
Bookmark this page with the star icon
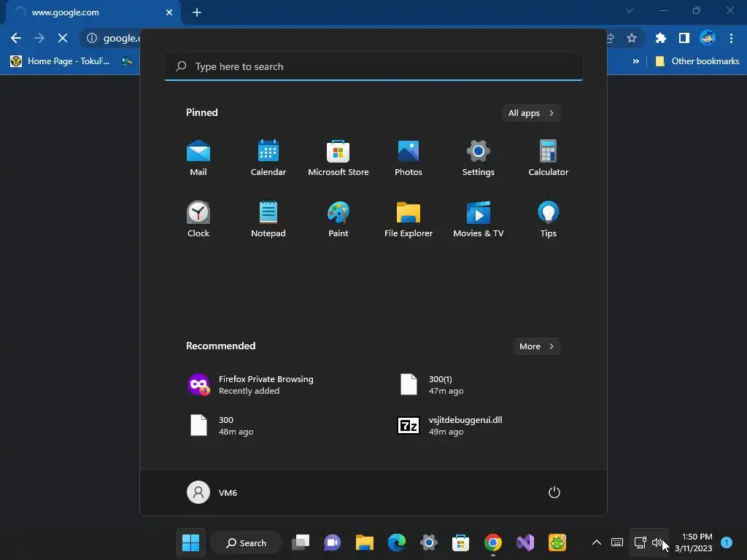632,38
